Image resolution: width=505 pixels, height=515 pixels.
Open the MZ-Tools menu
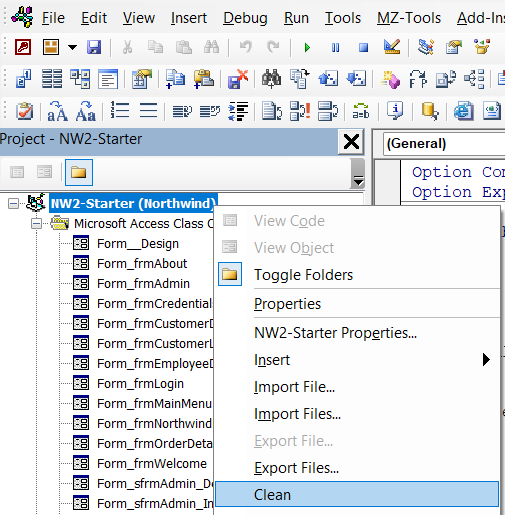(x=409, y=18)
